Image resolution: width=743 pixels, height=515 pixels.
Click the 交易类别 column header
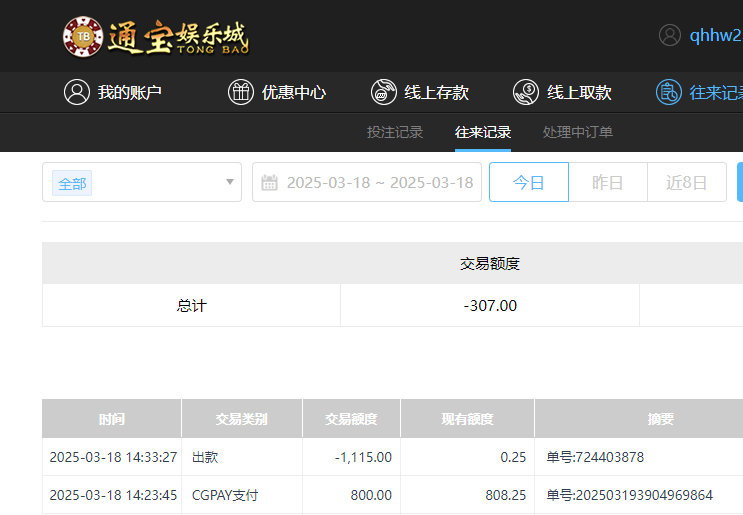(x=242, y=419)
